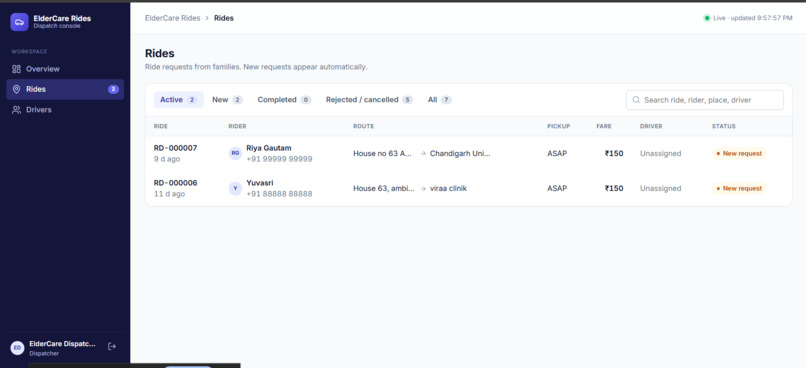Image resolution: width=806 pixels, height=368 pixels.
Task: Click the Rides badge showing 2
Action: (x=113, y=89)
